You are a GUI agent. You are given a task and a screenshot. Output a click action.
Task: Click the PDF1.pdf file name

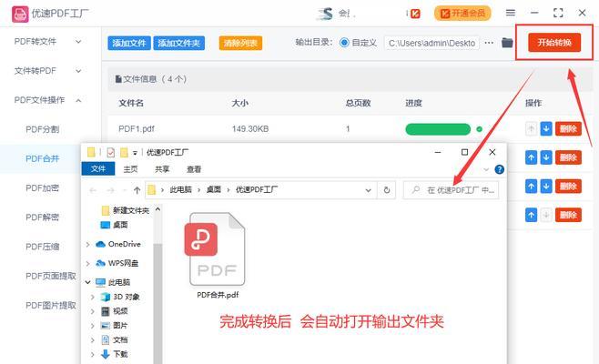[137, 128]
